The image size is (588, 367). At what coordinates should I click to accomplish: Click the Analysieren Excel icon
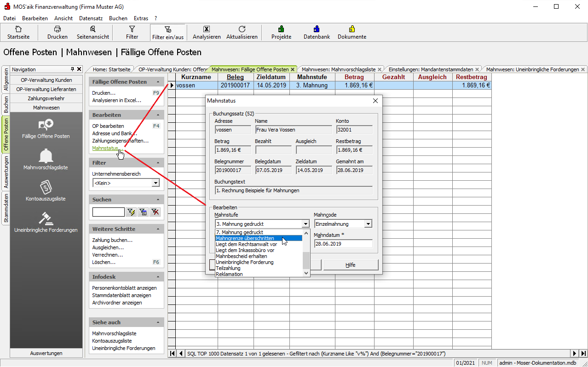pos(207,29)
